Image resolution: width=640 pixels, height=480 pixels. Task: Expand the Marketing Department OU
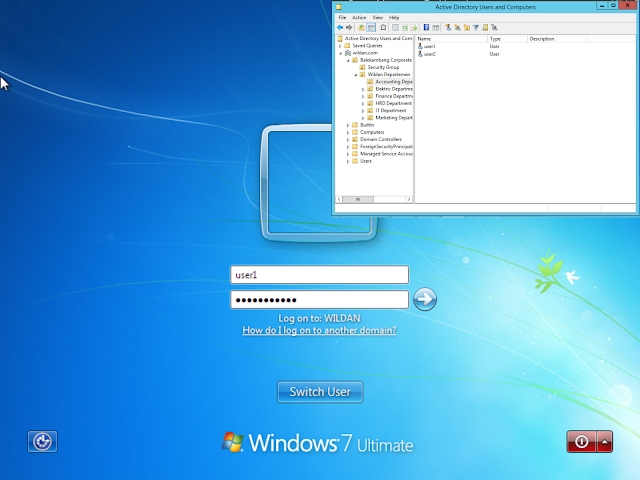point(363,118)
